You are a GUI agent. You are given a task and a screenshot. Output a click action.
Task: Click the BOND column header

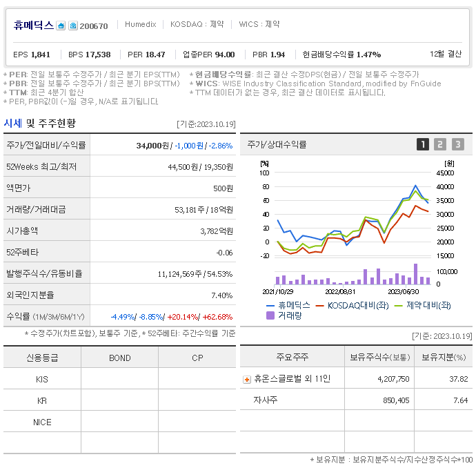point(119,358)
